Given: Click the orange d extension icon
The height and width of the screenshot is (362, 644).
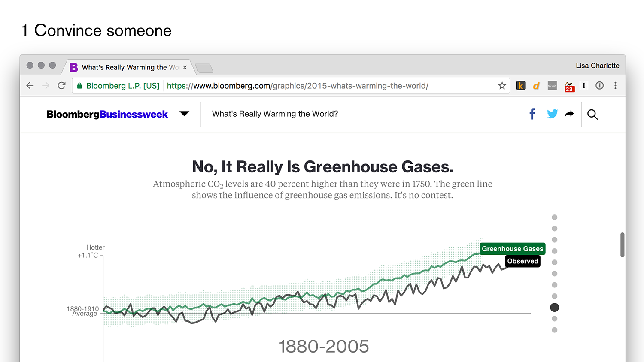Looking at the screenshot, I should click(x=536, y=86).
